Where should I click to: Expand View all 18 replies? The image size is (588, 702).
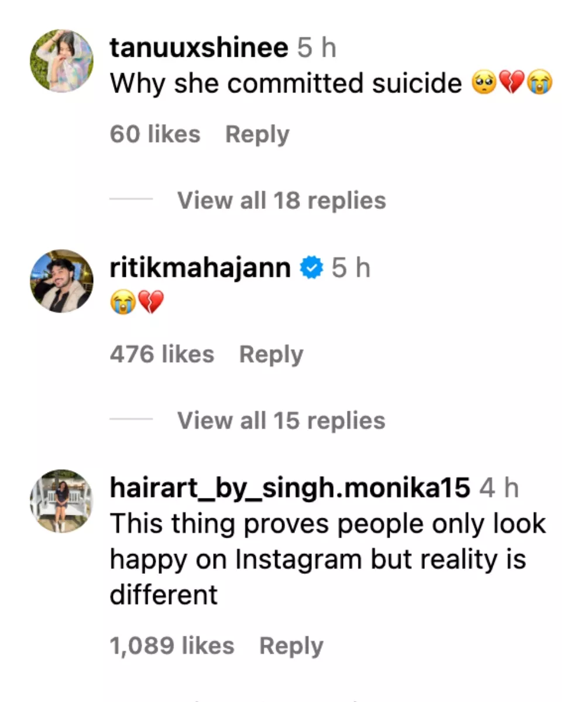click(281, 201)
